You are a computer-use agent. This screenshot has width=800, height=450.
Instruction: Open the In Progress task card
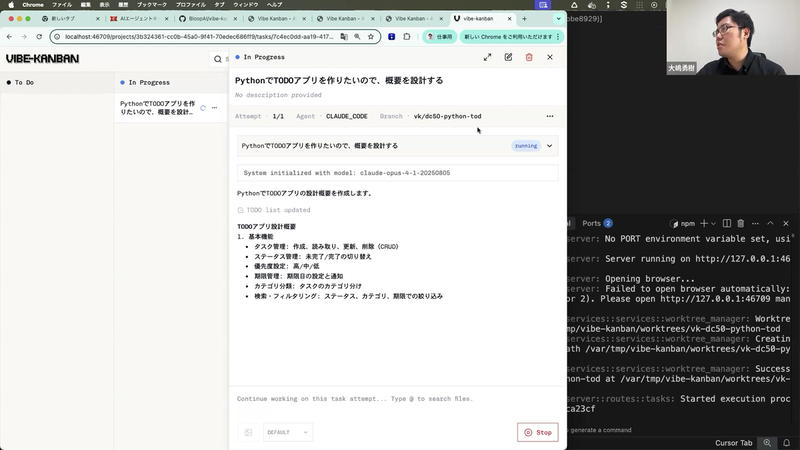(170, 108)
